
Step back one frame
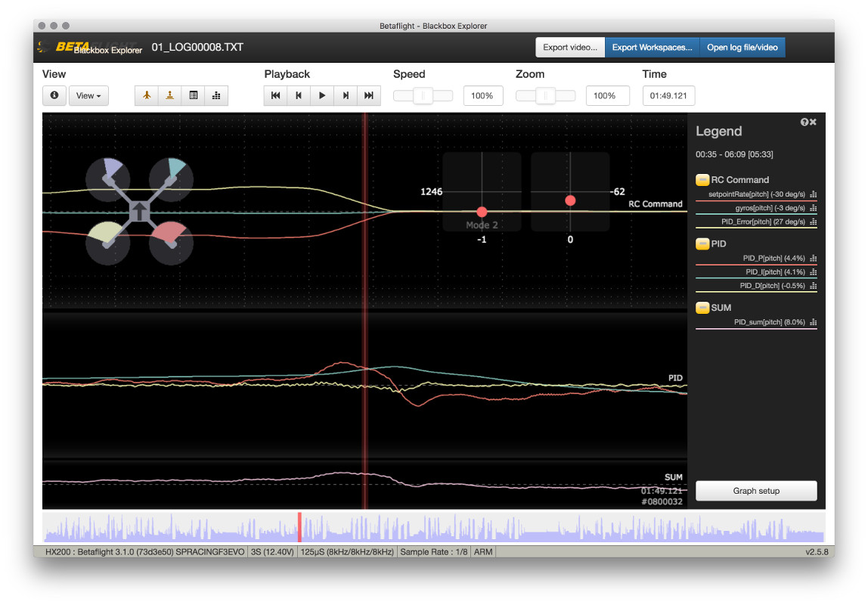tap(299, 95)
